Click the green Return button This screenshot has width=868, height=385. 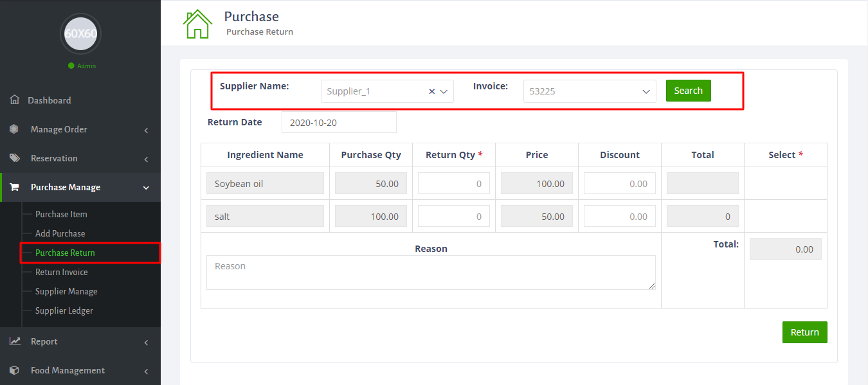[x=804, y=332]
